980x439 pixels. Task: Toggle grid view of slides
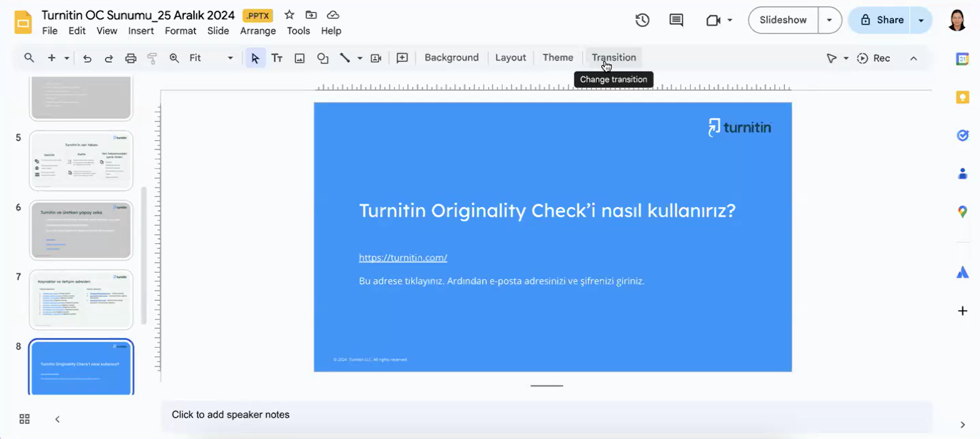click(25, 419)
